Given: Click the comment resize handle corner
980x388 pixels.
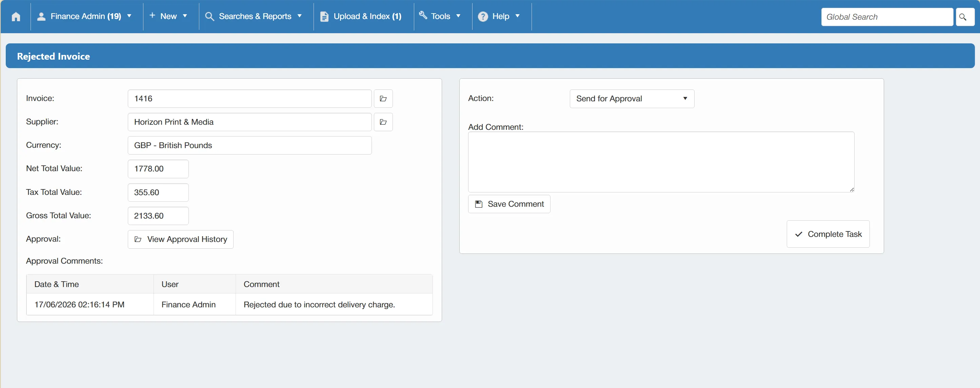Looking at the screenshot, I should point(852,189).
